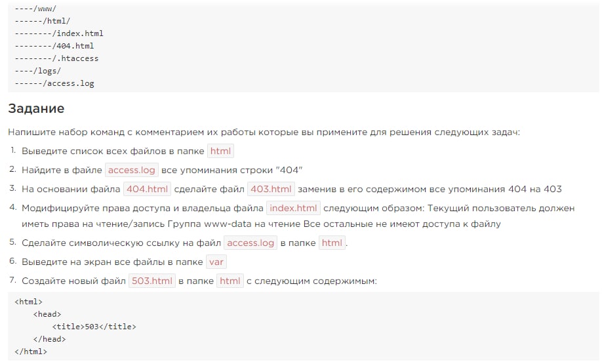Click the '</head>' code line

pos(50,339)
